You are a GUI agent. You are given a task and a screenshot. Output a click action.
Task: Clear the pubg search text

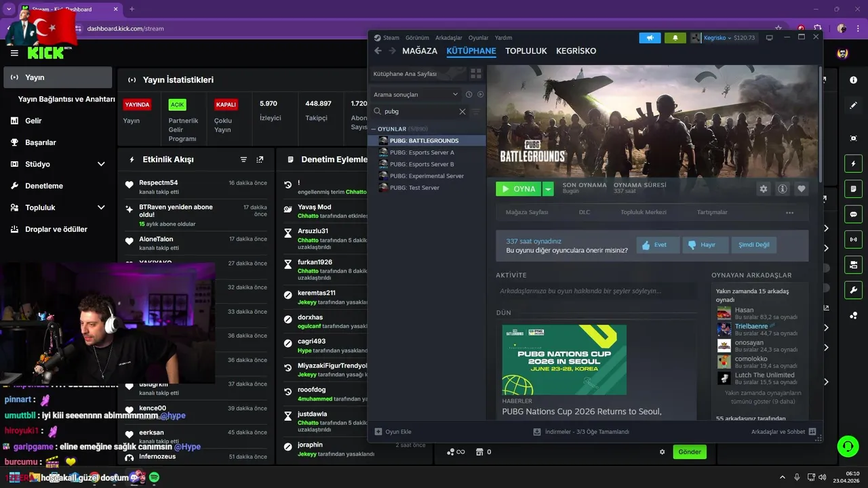click(462, 112)
